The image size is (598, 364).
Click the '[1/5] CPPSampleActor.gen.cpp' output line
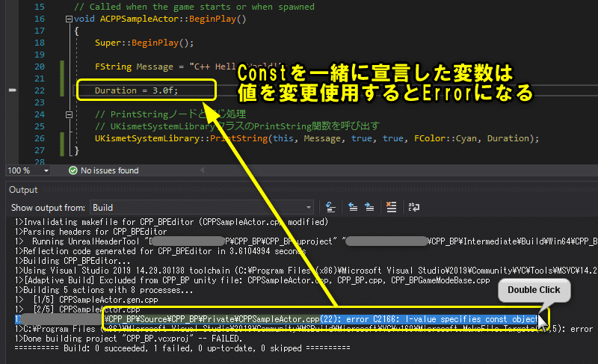tap(86, 300)
